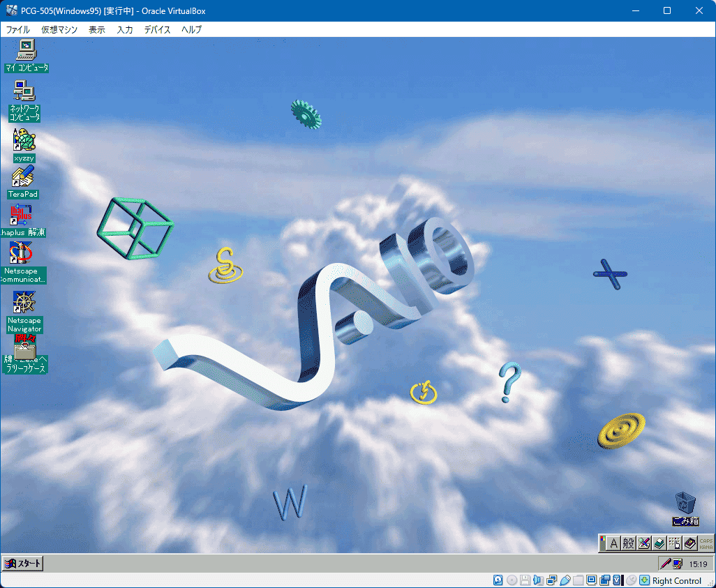Select the xyzzy editor shortcut
Viewport: 716px width, 588px height.
tap(24, 145)
